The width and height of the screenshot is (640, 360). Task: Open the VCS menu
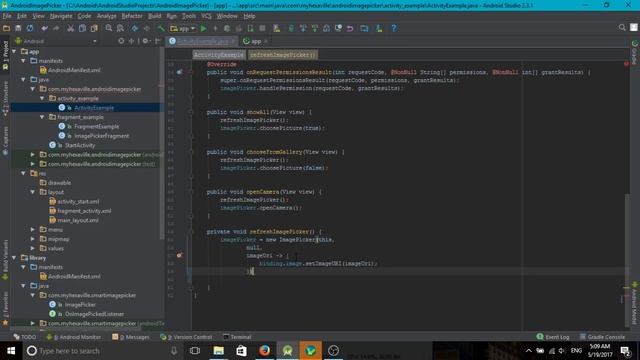tap(206, 16)
